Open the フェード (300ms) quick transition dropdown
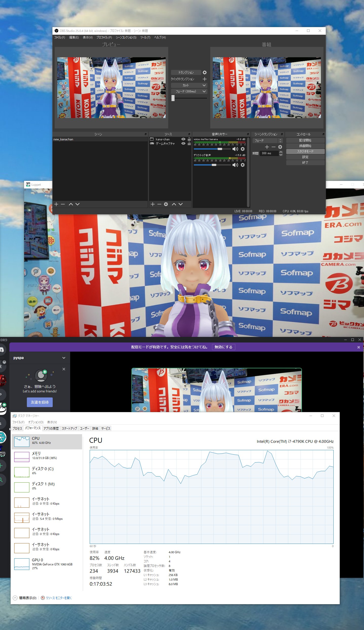The width and height of the screenshot is (364, 630). tap(189, 91)
